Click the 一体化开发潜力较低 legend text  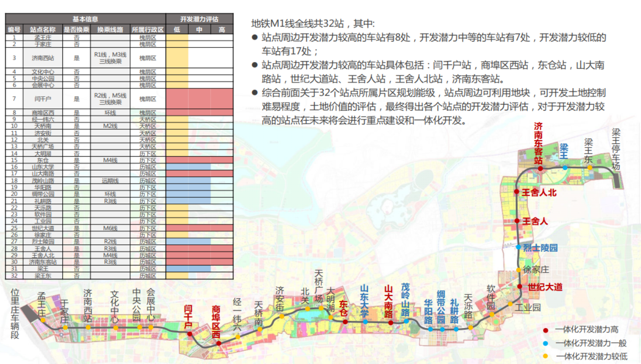pyautogui.click(x=591, y=356)
